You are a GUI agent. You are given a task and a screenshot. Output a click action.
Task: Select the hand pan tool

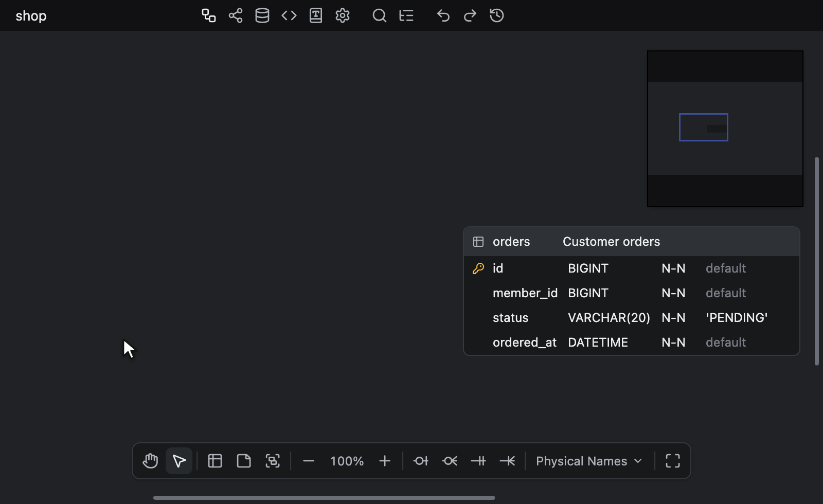coord(150,461)
